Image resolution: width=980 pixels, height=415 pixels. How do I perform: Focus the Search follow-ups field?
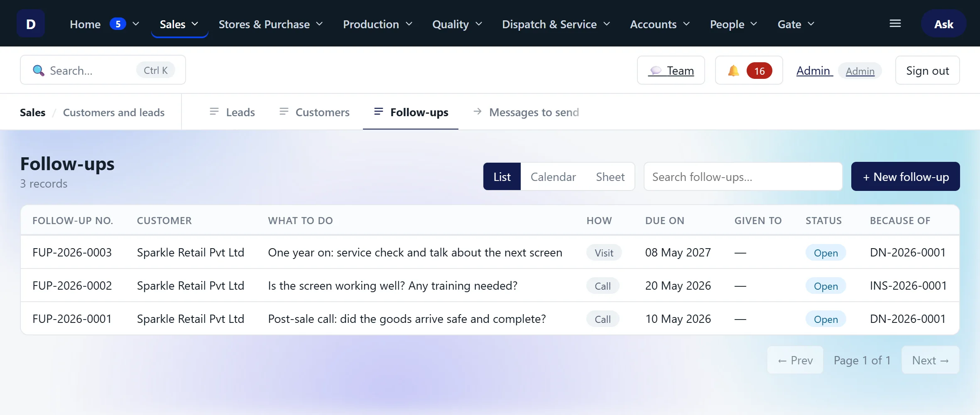[743, 177]
